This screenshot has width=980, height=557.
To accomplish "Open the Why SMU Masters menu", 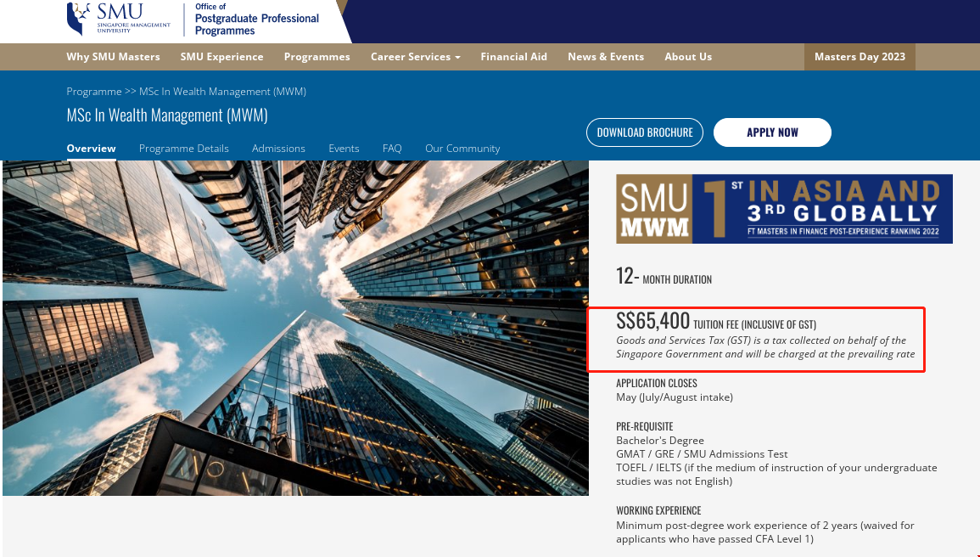I will tap(113, 57).
